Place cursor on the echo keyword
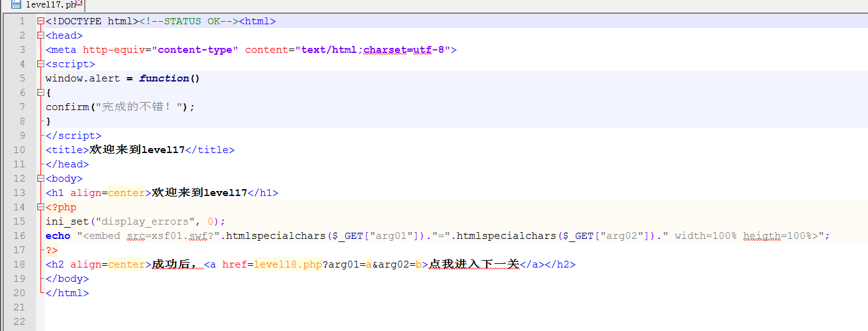 point(57,236)
